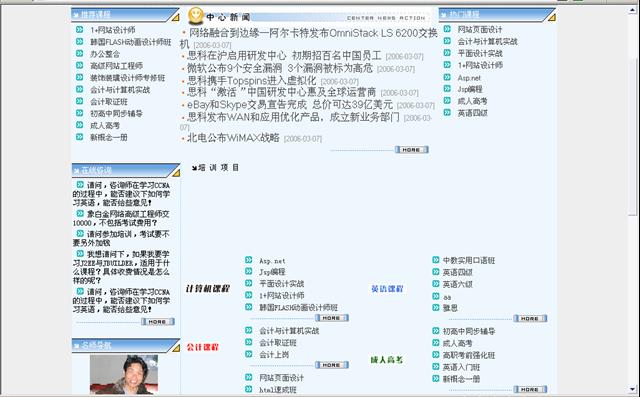The width and height of the screenshot is (644, 397).
Task: Click the yellow corner triangle on 推荐课程 header
Action: pos(176,17)
